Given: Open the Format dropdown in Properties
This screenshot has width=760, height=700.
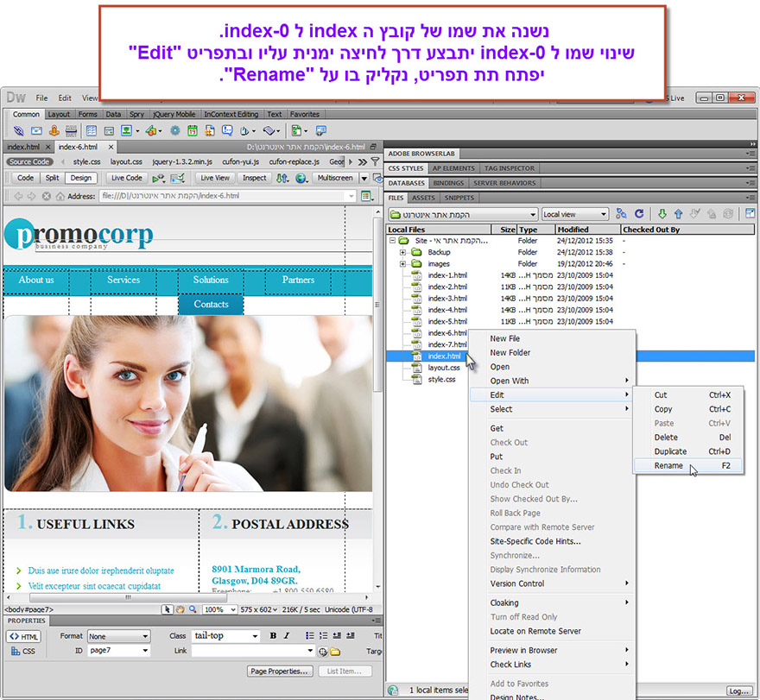Looking at the screenshot, I should 119,636.
